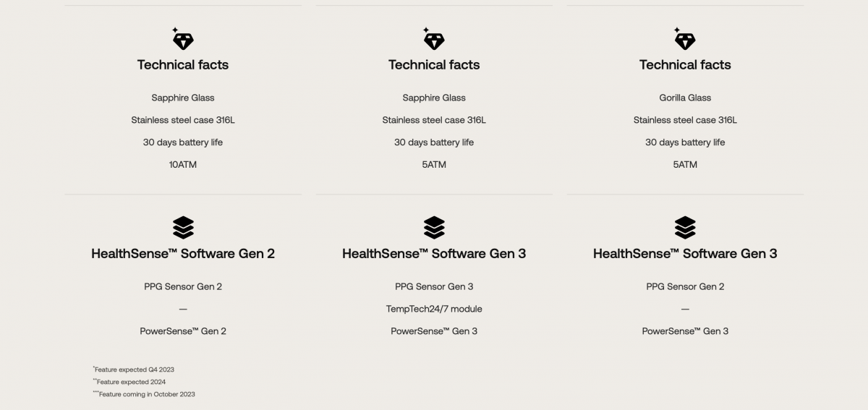Click the HealthSense™ Software Gen 3 heading in the middle column
The image size is (868, 410).
(434, 254)
